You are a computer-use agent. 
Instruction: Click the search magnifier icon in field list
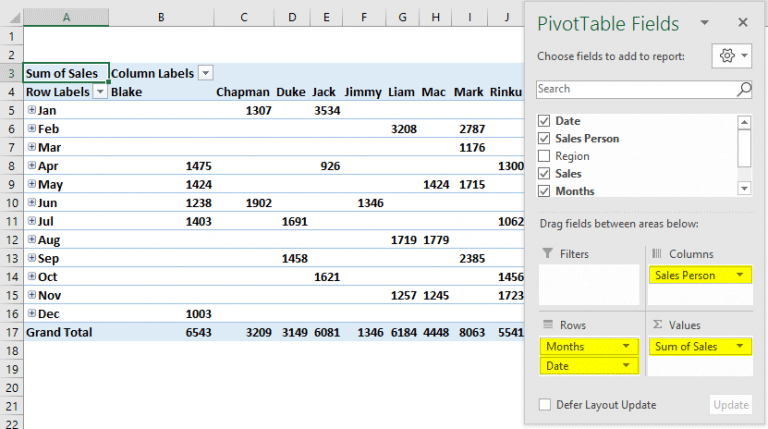coord(743,89)
